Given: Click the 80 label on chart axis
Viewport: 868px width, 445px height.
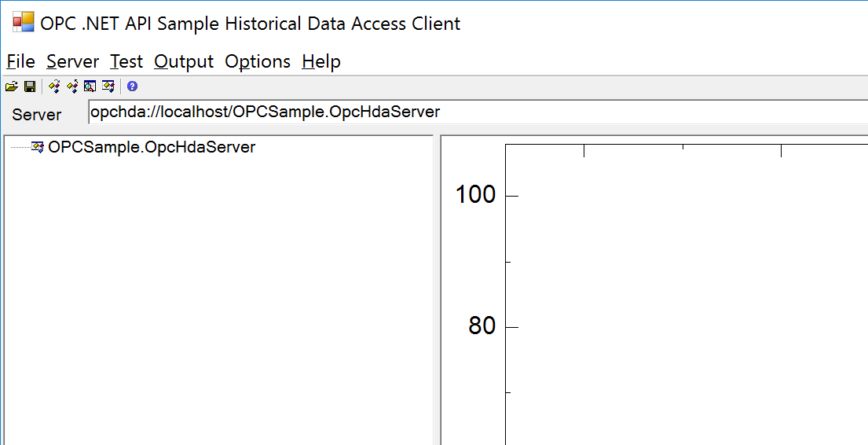Looking at the screenshot, I should click(482, 326).
